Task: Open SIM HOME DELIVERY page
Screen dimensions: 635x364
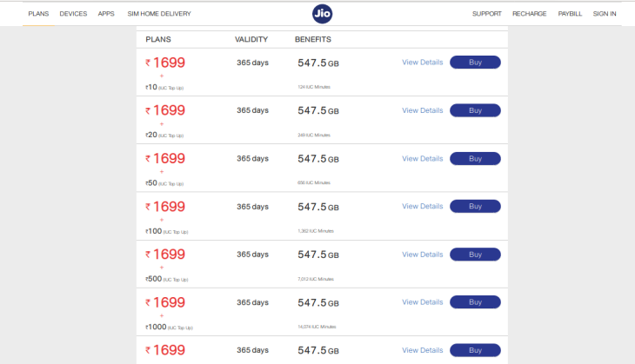Action: [x=159, y=14]
